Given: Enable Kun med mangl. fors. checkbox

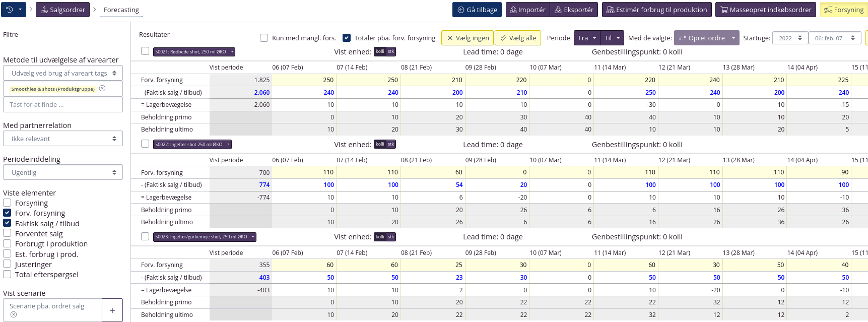Looking at the screenshot, I should tap(264, 38).
